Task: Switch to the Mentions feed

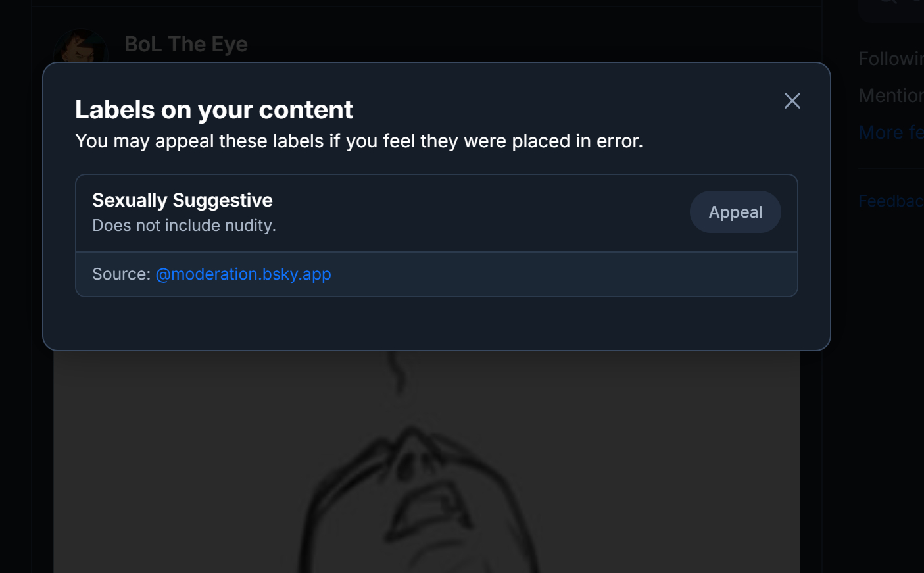Action: pyautogui.click(x=891, y=95)
